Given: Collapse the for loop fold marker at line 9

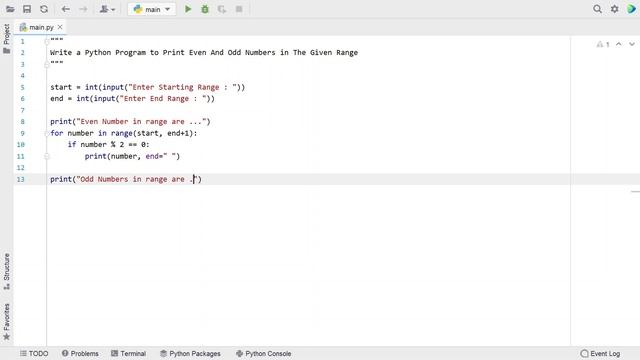Looking at the screenshot, I should pos(47,133).
